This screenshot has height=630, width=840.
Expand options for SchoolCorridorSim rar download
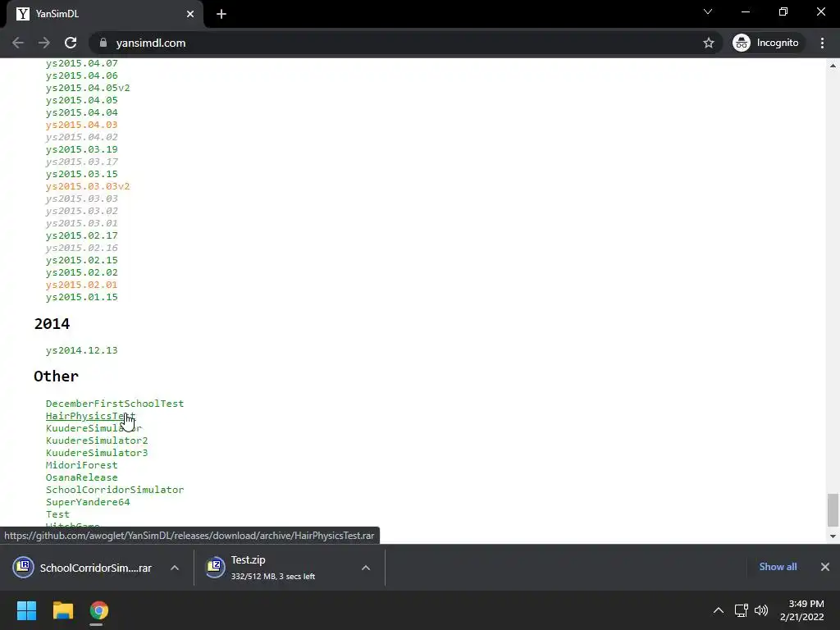click(175, 568)
